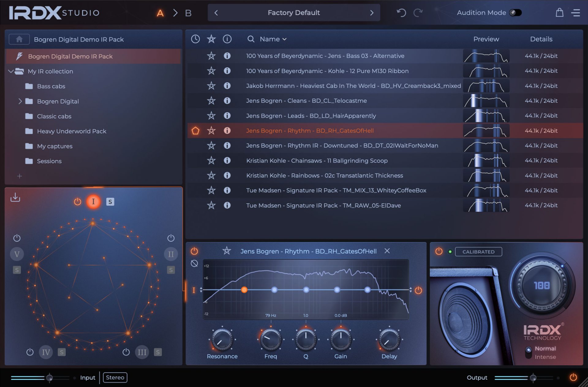Open the My captures folder

tap(55, 146)
